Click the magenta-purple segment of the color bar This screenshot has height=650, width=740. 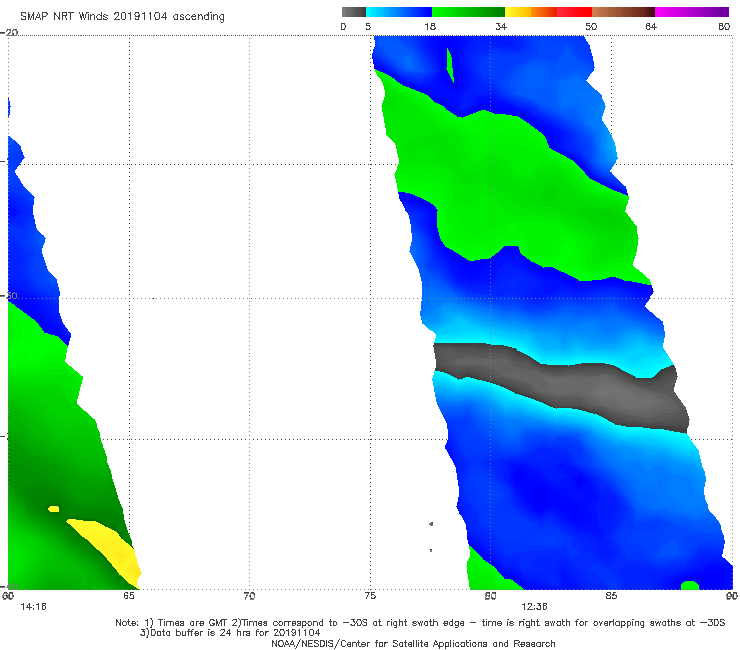click(692, 12)
